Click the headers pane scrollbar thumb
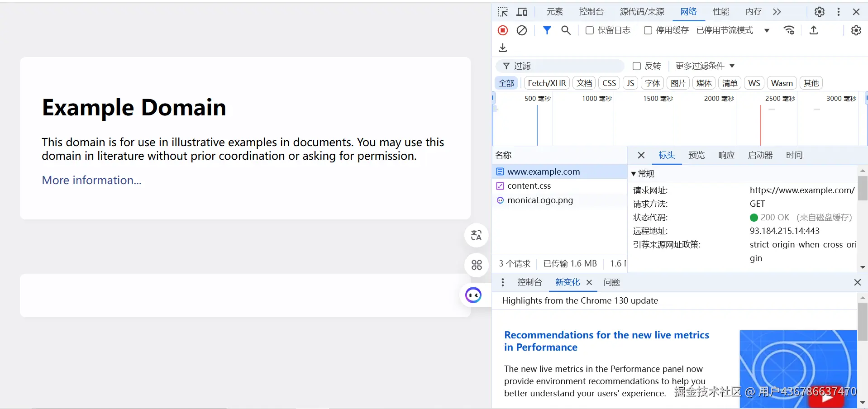The width and height of the screenshot is (868, 409). [x=863, y=188]
